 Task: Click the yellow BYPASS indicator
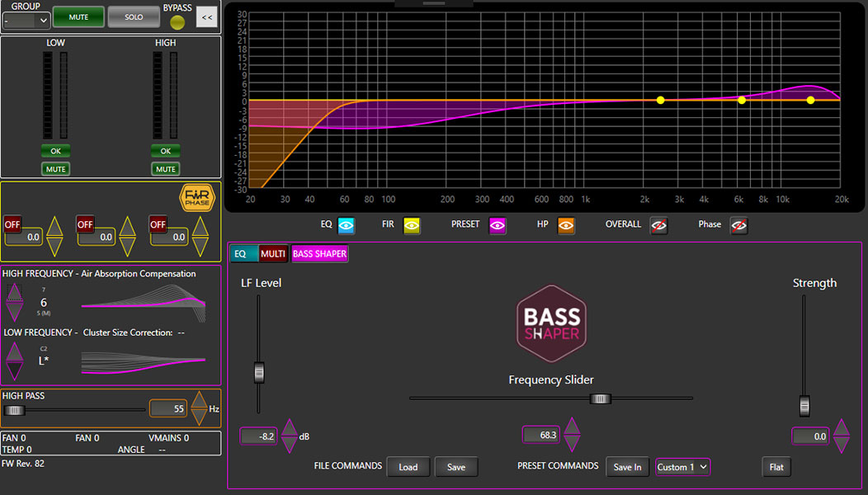pos(177,21)
